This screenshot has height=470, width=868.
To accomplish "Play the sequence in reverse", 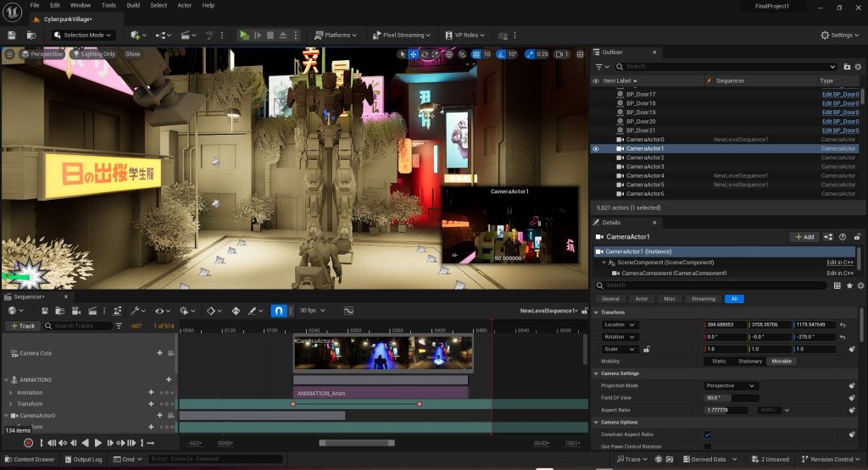I will (86, 443).
